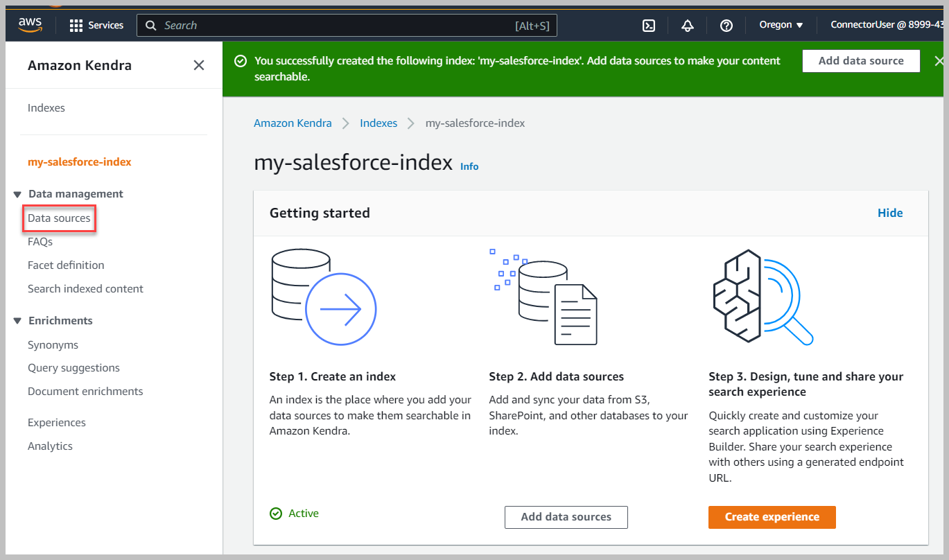
Task: Open Query suggestions page
Action: click(73, 368)
